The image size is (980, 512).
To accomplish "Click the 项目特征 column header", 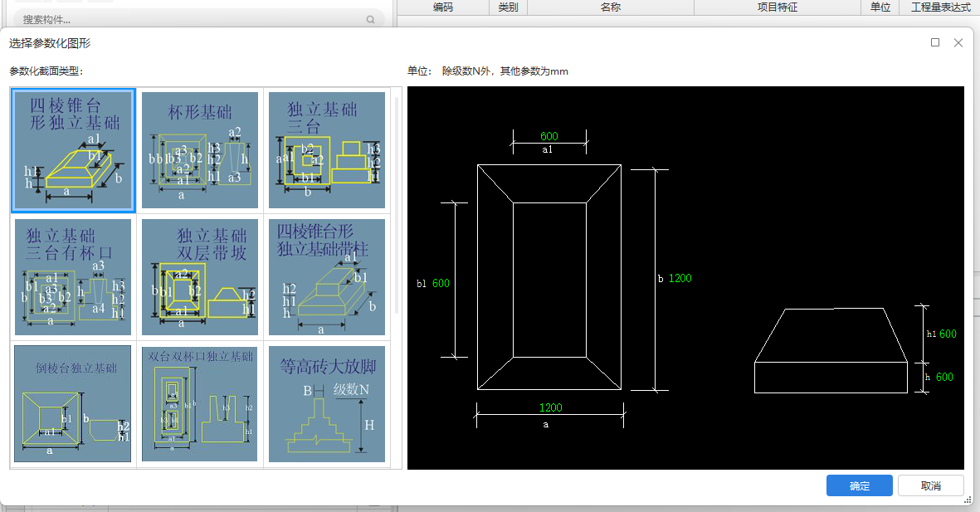I will pos(778,7).
